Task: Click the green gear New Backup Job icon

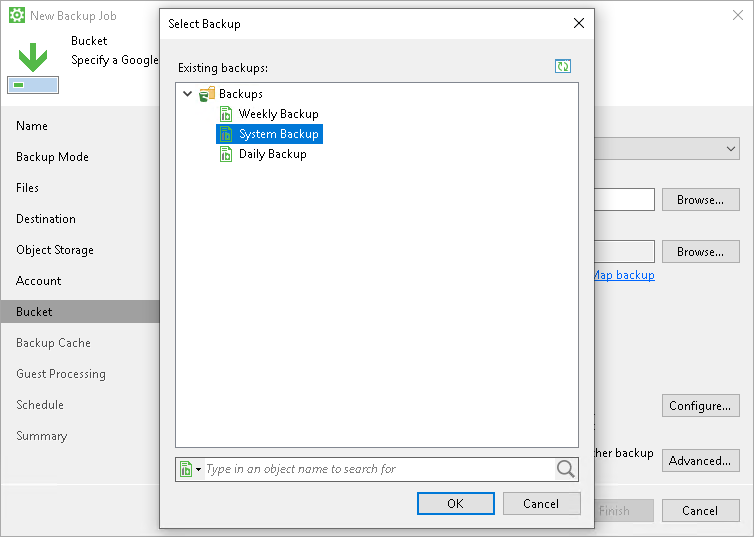Action: point(17,15)
